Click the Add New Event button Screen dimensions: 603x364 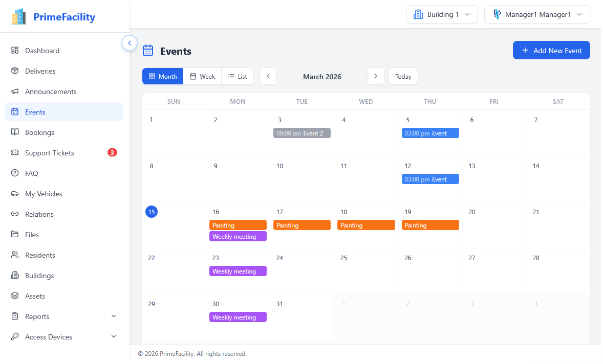click(x=551, y=50)
